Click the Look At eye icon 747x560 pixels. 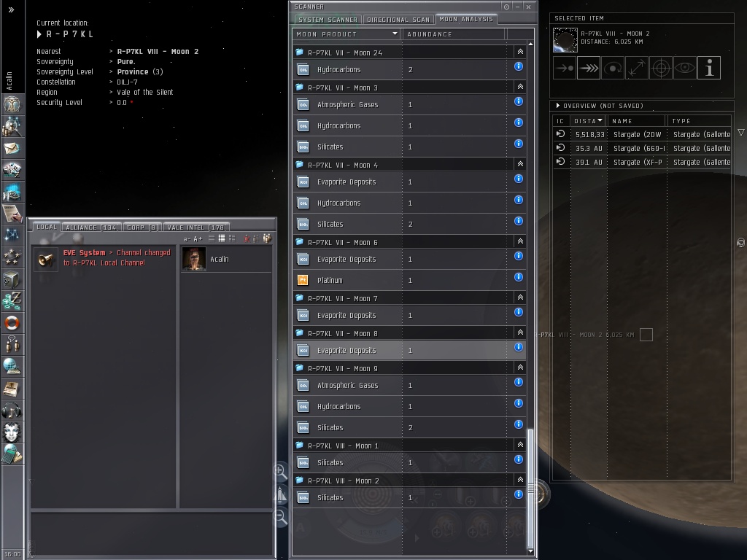pos(684,68)
